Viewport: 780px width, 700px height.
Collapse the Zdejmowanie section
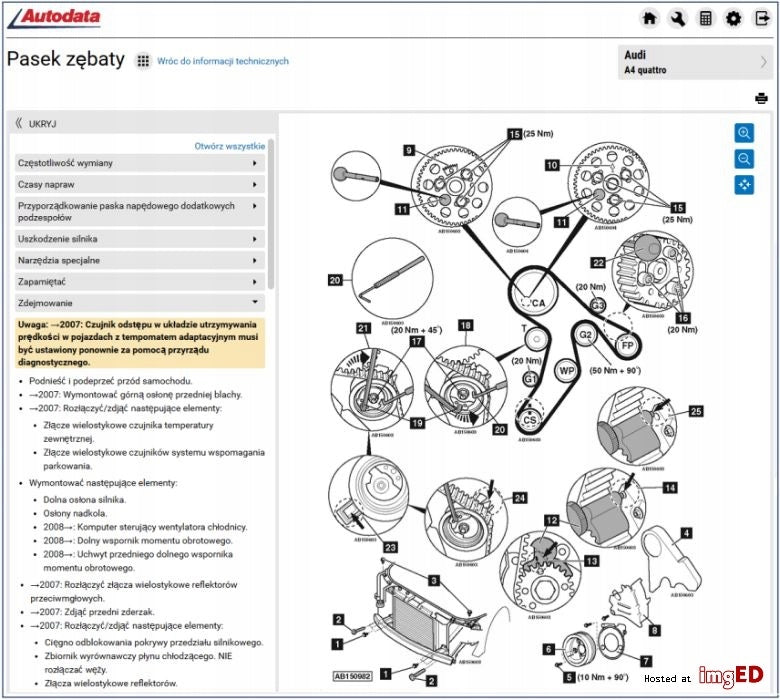click(140, 303)
